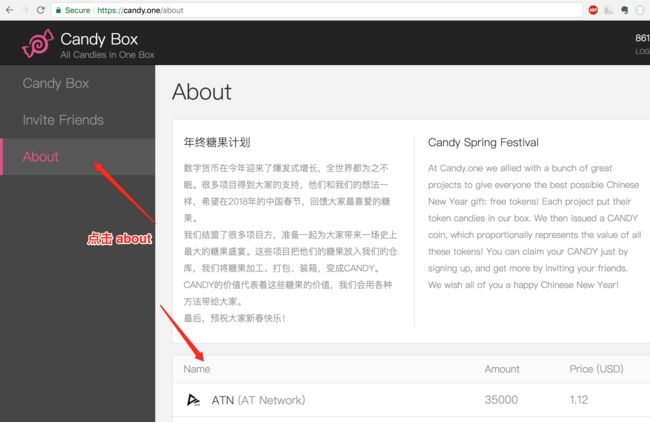The width and height of the screenshot is (650, 422).
Task: Open the red Adblock extension icon
Action: click(x=593, y=10)
